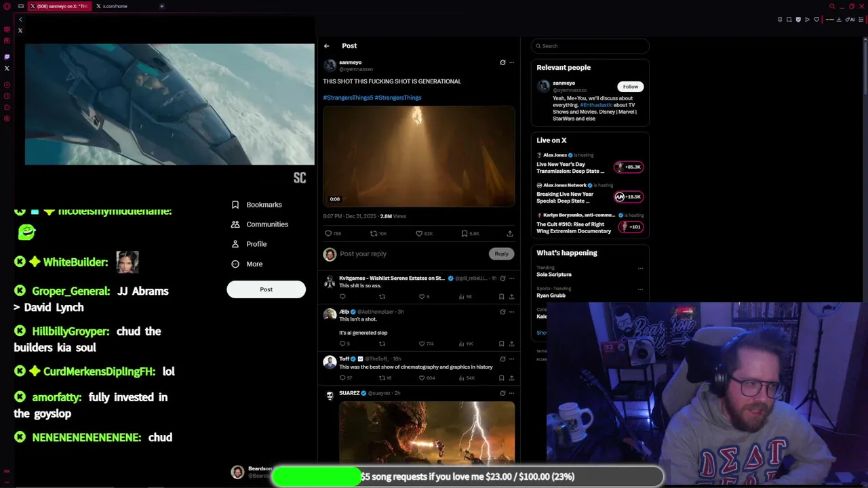Open the sidebar player icon

tap(7, 85)
